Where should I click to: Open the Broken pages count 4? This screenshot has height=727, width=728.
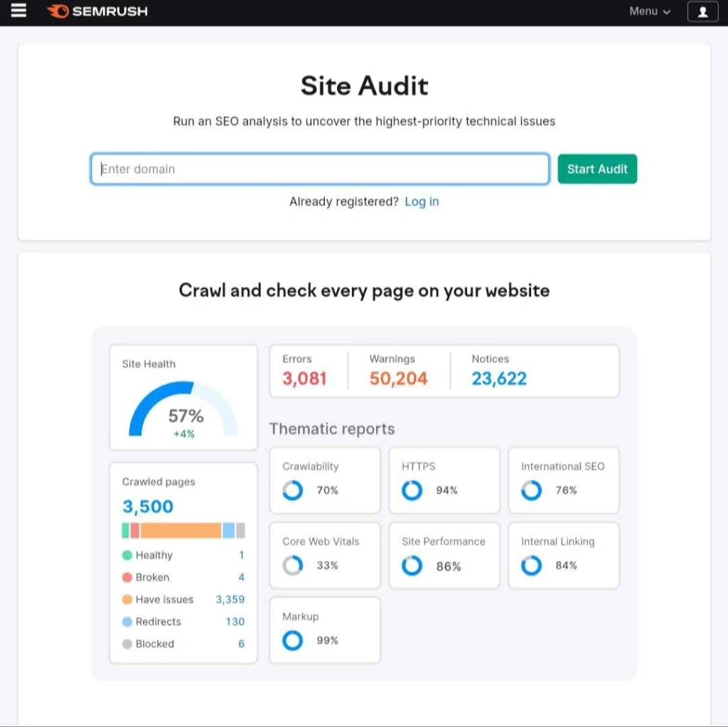pos(242,578)
